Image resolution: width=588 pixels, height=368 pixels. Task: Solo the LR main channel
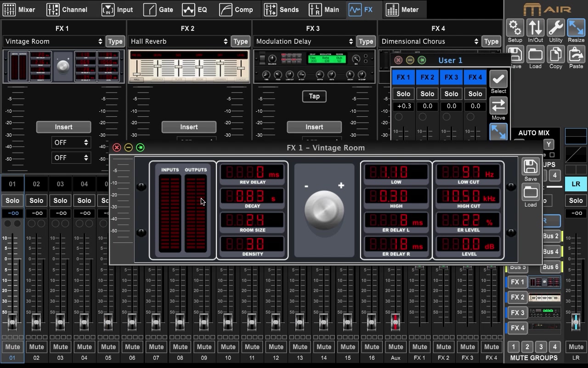576,201
